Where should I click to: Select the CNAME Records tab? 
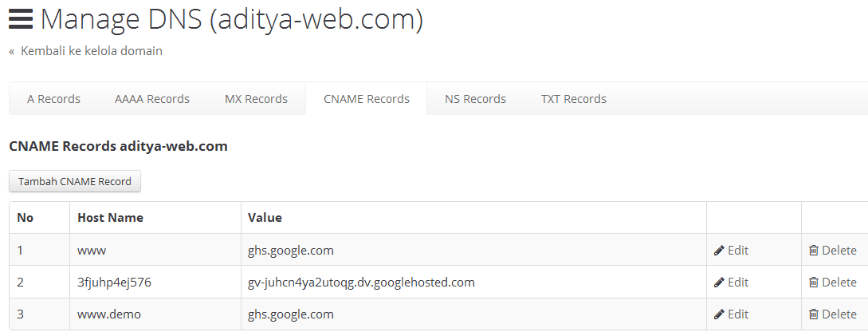367,99
